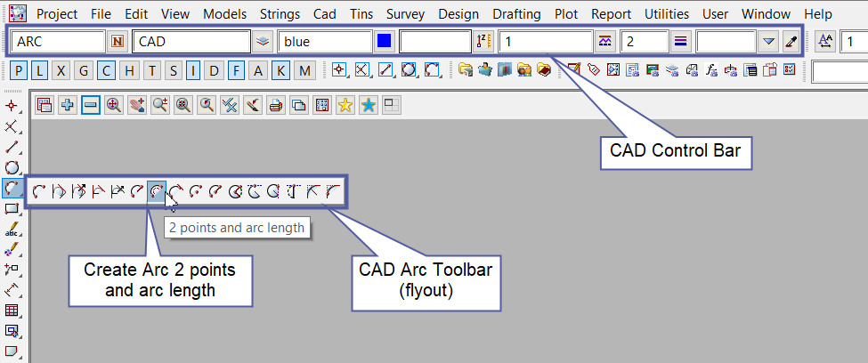Click the view layout panes icon

[x=392, y=105]
